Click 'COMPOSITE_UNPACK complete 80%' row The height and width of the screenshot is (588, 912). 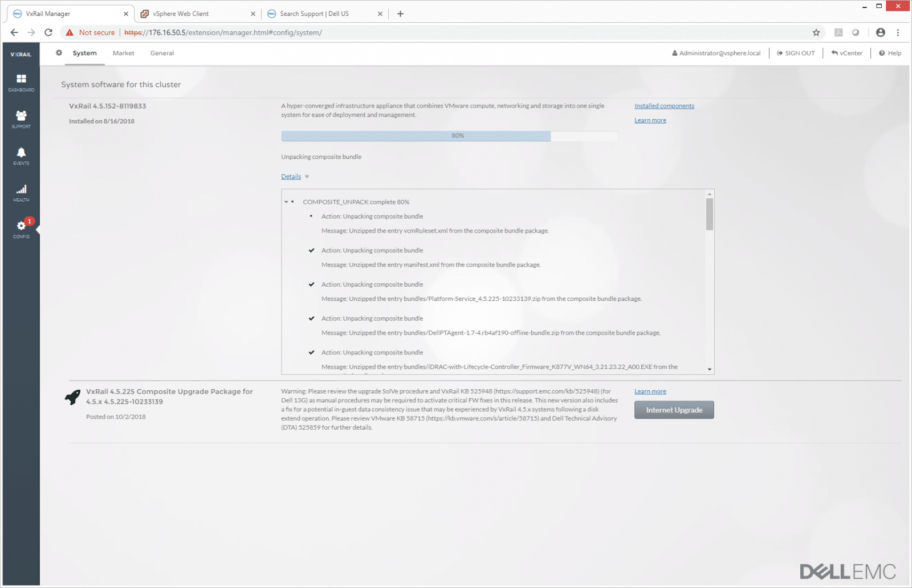click(356, 202)
